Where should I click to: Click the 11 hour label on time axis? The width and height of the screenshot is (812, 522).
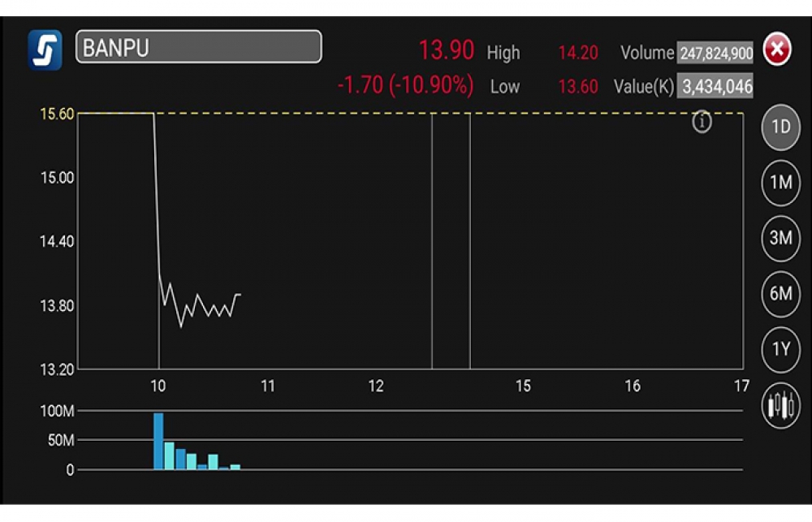click(x=268, y=386)
